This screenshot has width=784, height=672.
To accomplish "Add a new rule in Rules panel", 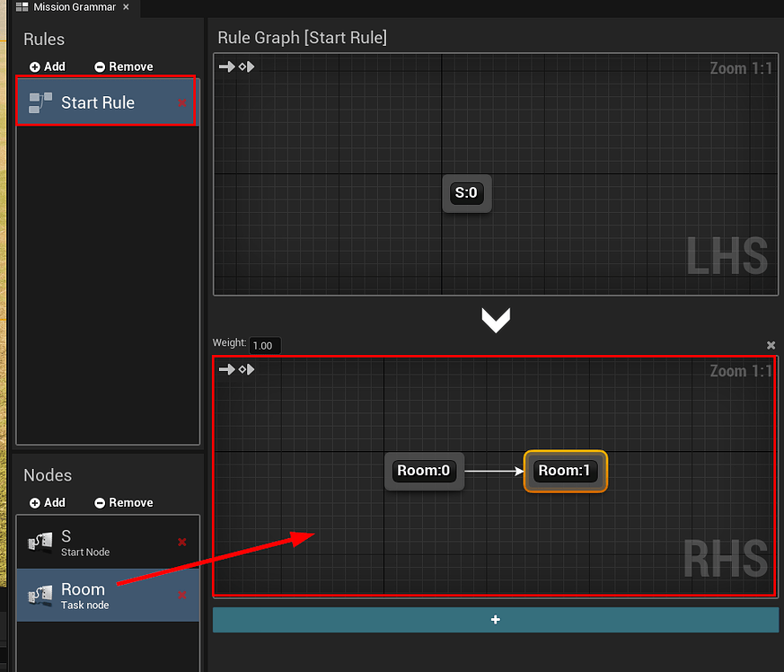I will [48, 66].
